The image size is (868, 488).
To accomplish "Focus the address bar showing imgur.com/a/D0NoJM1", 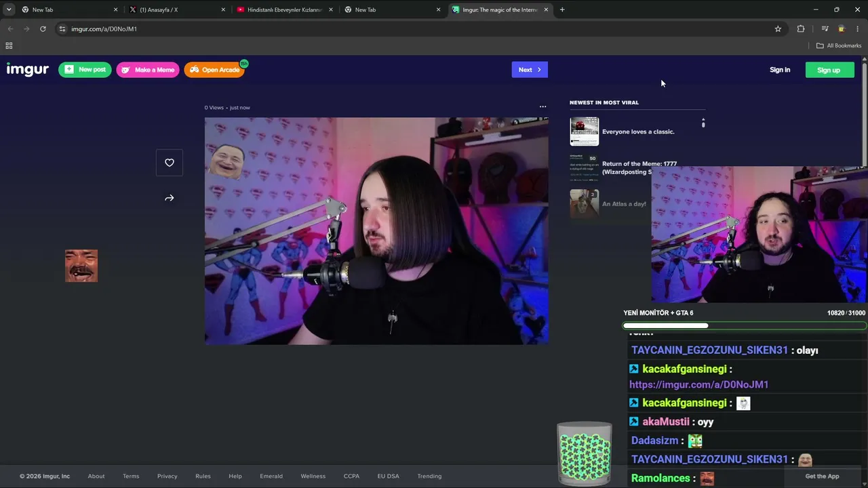I will (x=420, y=29).
